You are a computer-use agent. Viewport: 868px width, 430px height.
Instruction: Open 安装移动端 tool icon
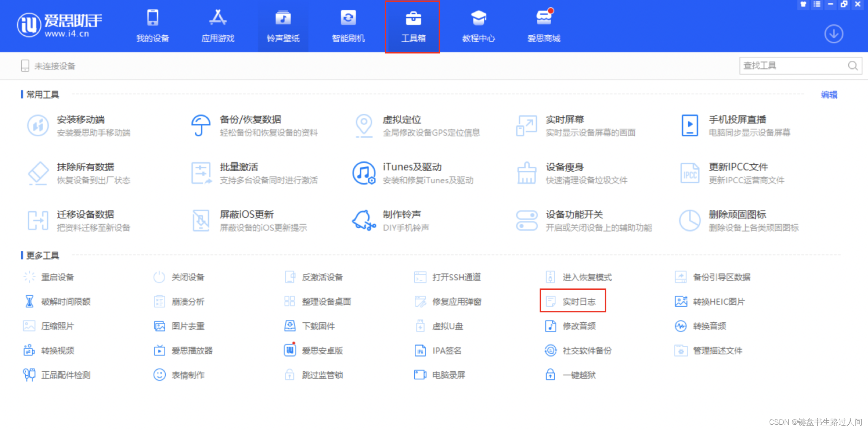(38, 125)
